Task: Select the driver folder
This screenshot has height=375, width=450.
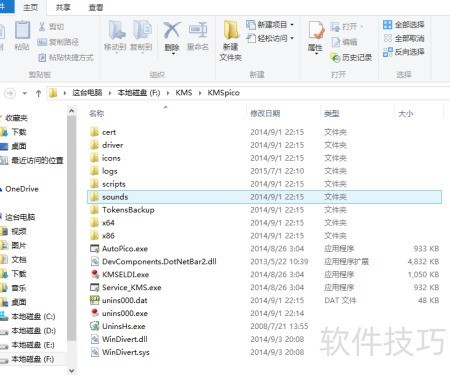Action: tap(112, 145)
